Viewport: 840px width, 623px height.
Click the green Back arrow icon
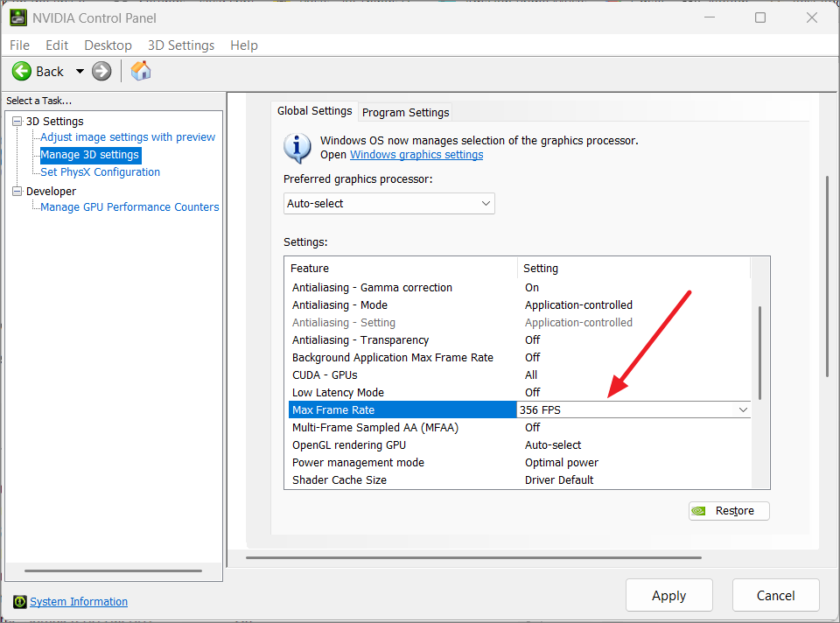pyautogui.click(x=22, y=71)
